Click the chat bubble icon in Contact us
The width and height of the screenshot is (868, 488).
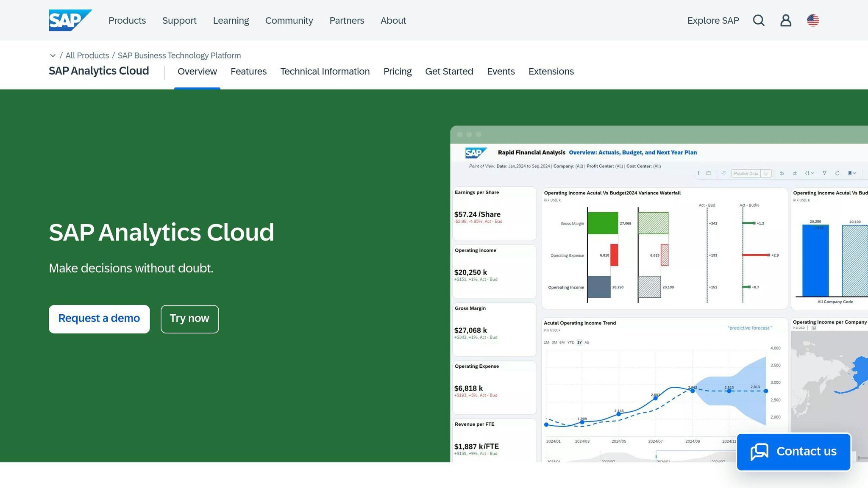pos(759,452)
